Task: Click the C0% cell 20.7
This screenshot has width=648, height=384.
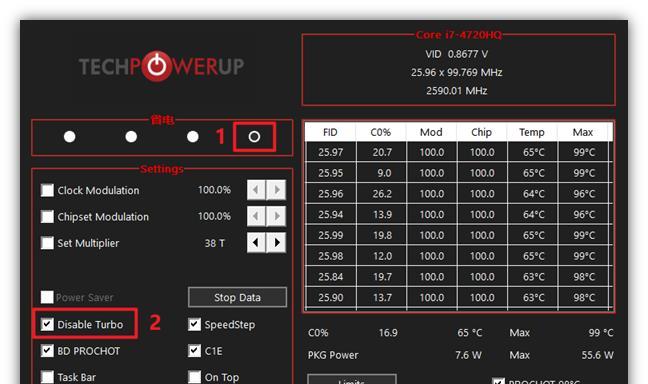Action: click(x=381, y=152)
